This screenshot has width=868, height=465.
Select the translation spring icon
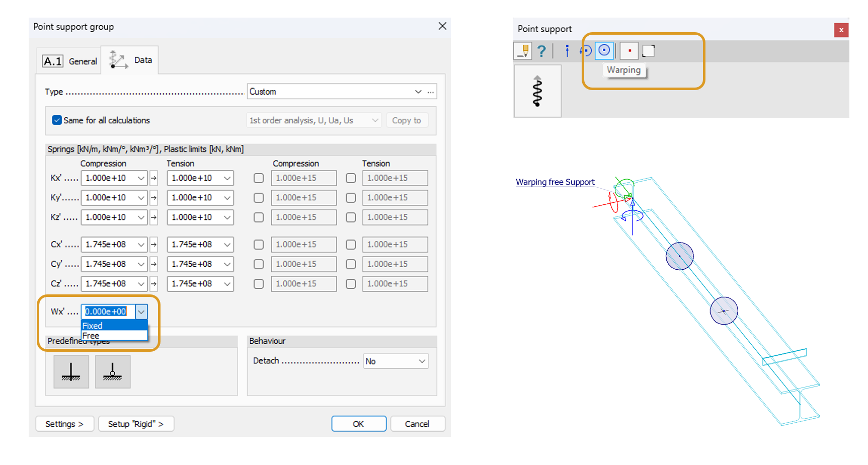[567, 50]
